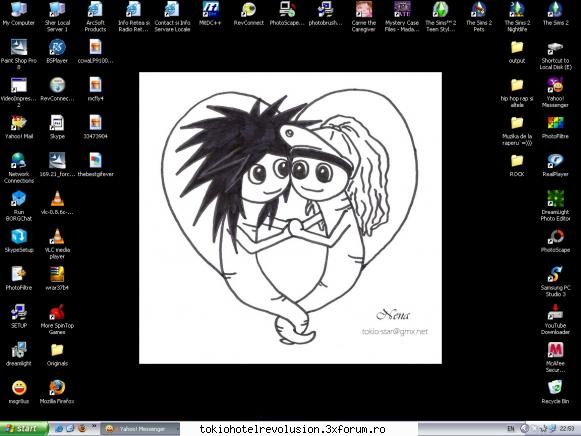This screenshot has height=436, width=581.
Task: Open PhotoFiltre icon on right side
Action: pos(555,127)
